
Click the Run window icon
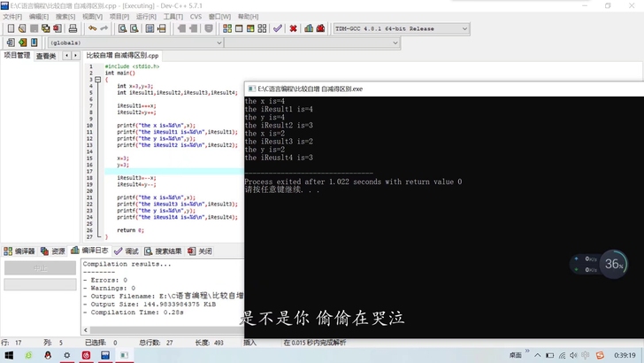tap(239, 28)
